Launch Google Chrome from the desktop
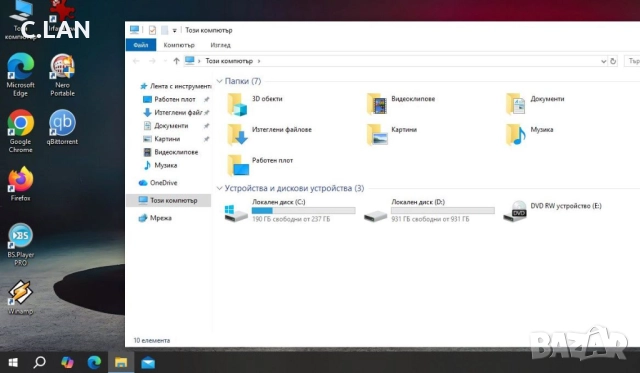The height and width of the screenshot is (373, 640). 20,131
